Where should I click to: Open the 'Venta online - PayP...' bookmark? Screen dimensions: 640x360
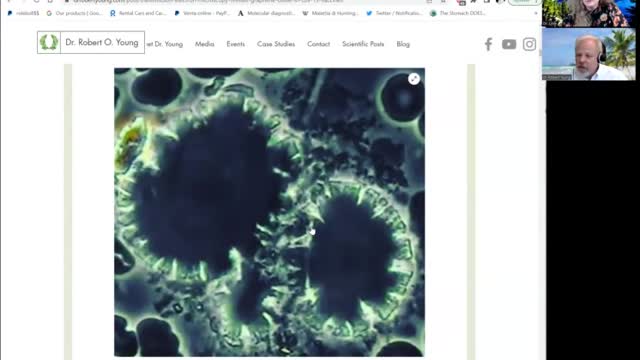pyautogui.click(x=202, y=13)
